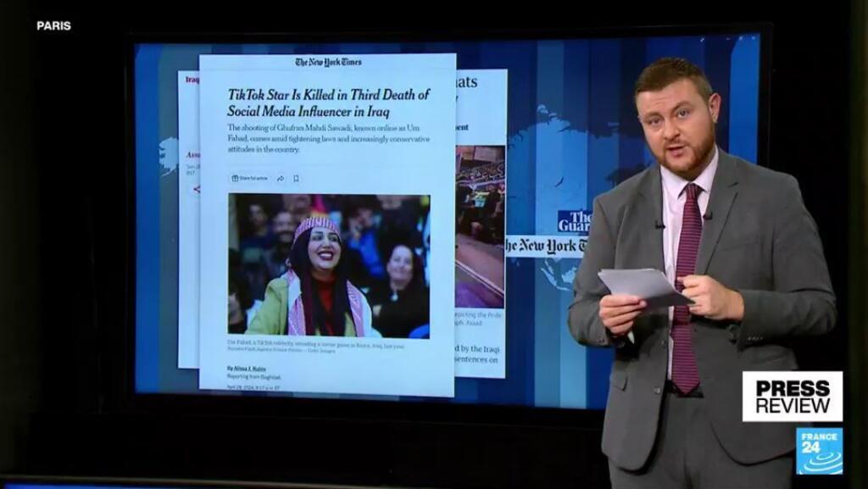
Task: Click the PARIS location label
Action: [53, 25]
